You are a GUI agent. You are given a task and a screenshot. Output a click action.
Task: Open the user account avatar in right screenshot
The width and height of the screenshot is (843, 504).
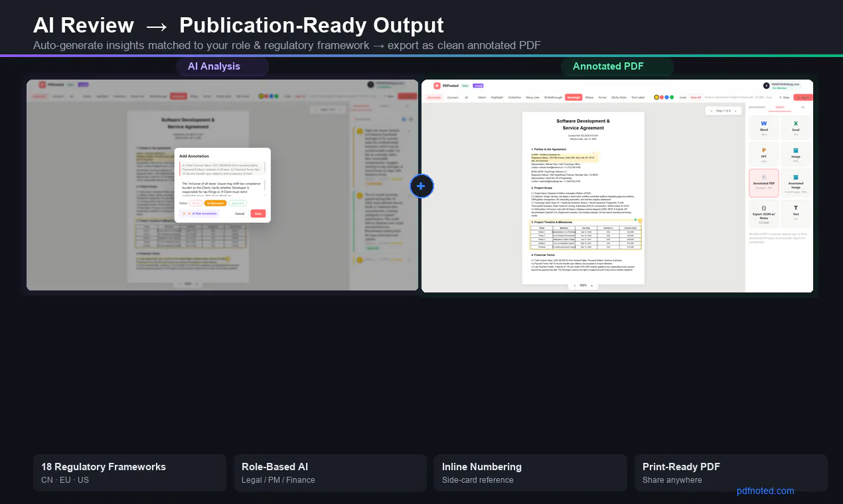pyautogui.click(x=766, y=86)
